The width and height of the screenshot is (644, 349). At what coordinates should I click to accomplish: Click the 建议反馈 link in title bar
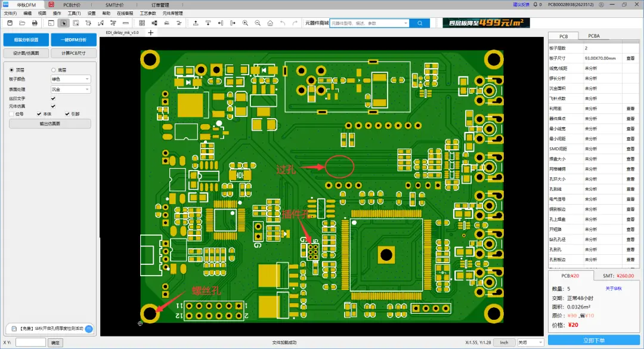[521, 5]
